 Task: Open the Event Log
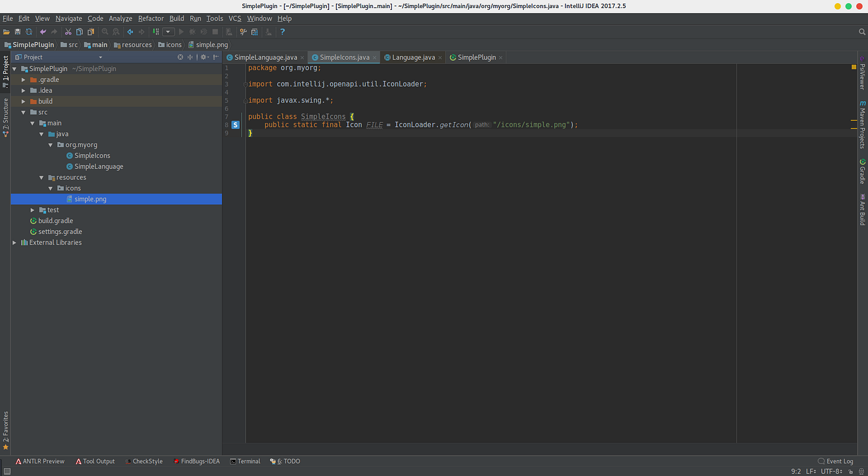point(836,461)
